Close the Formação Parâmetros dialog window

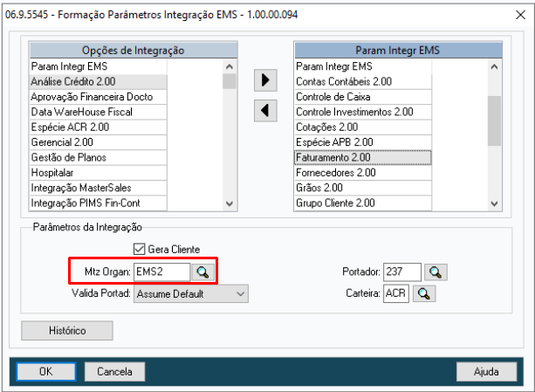(x=520, y=15)
